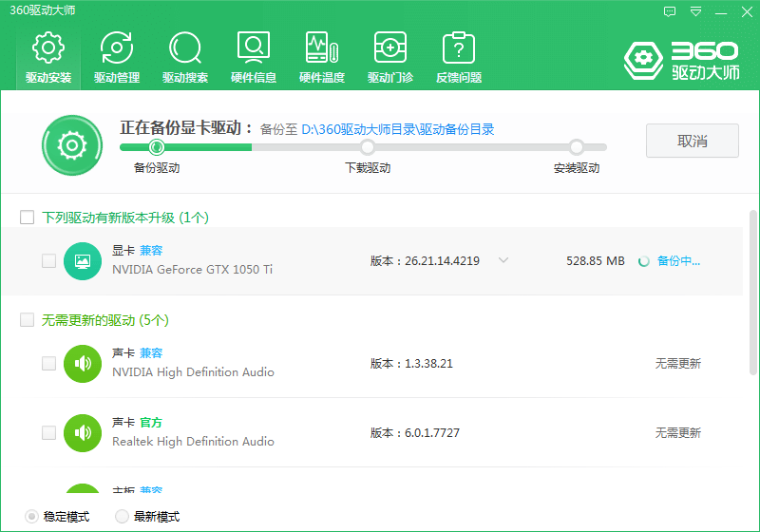Click NVIDIA GeForce GTX 1050 Ti name
The height and width of the screenshot is (532, 760).
[x=193, y=270]
